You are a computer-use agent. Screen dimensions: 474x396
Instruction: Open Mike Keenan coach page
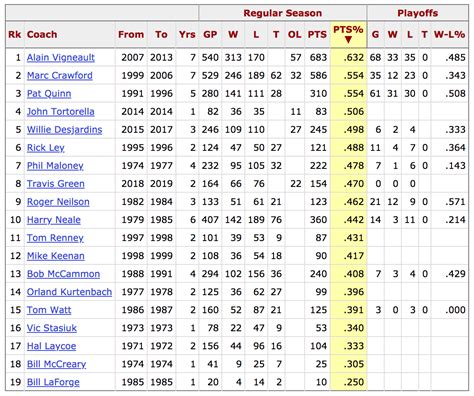point(56,256)
